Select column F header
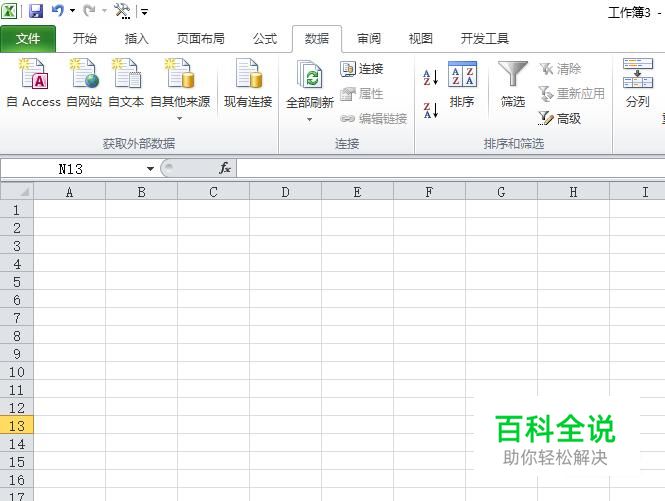 pyautogui.click(x=429, y=192)
